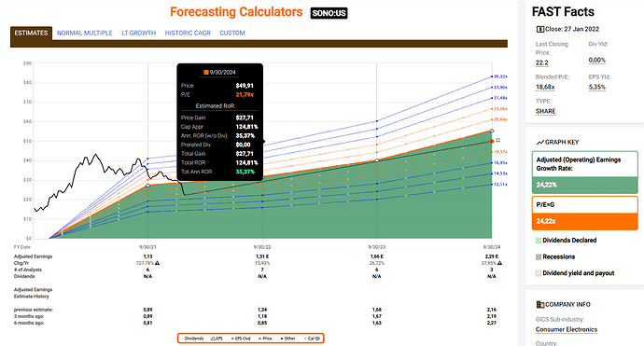Click the TYPE value SHARE
Screen dimensions: 644x346
[x=545, y=111]
